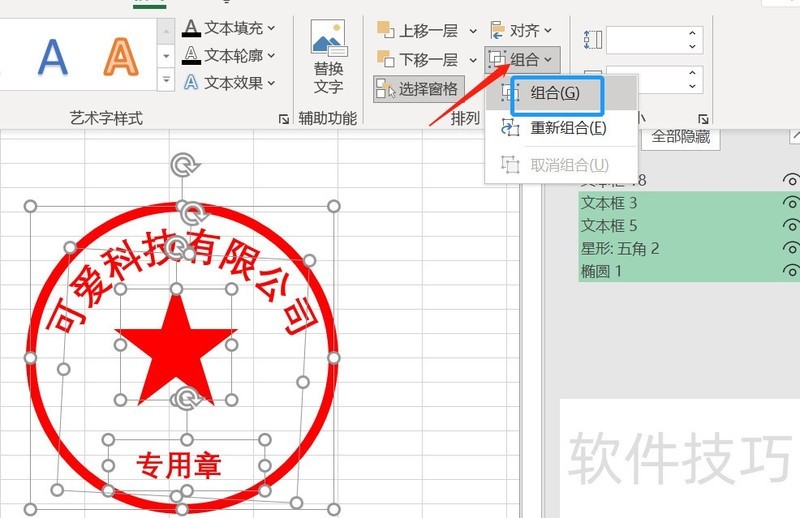Viewport: 800px width, 518px height.
Task: Choose 重新组合(E) from the dropdown menu
Action: pos(561,128)
